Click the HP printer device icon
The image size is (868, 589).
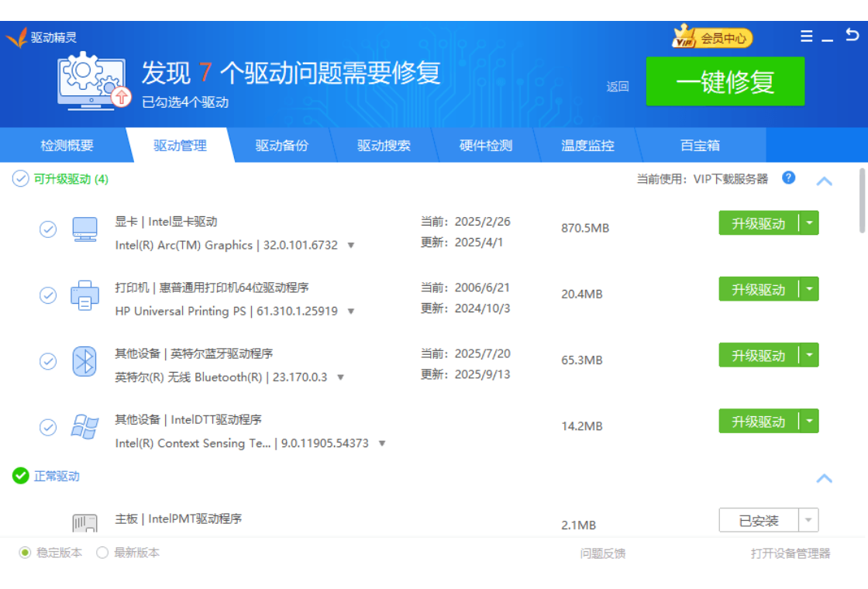tap(84, 295)
